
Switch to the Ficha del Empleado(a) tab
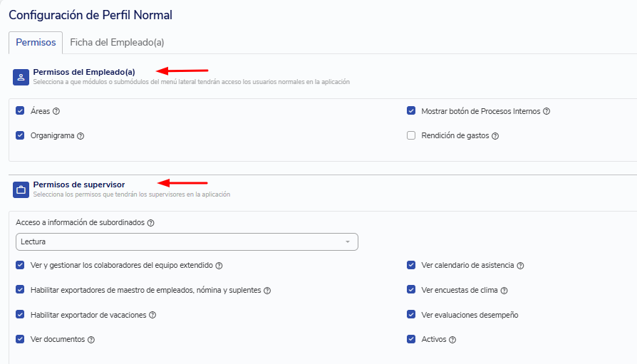pos(117,42)
